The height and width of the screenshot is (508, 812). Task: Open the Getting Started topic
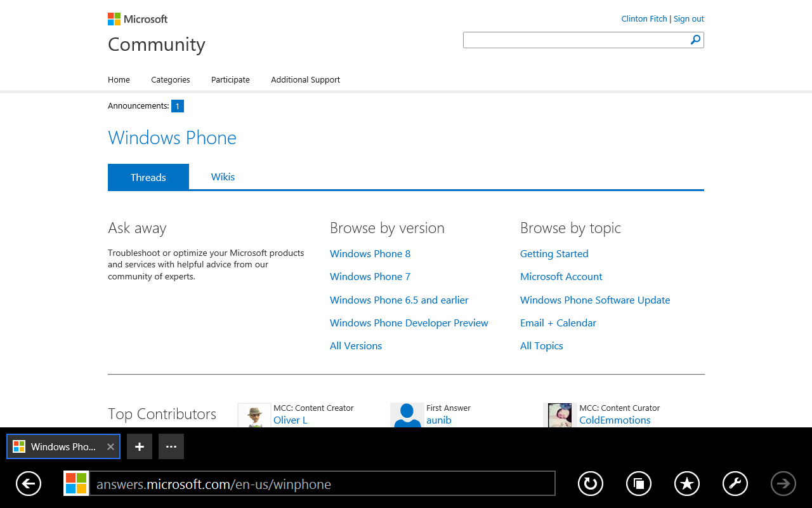tap(554, 253)
